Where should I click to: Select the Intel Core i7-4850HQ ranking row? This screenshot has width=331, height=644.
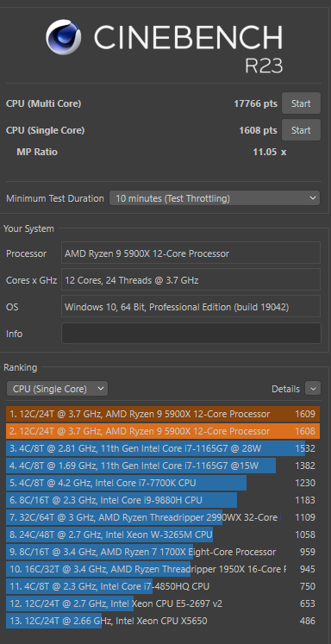163,586
